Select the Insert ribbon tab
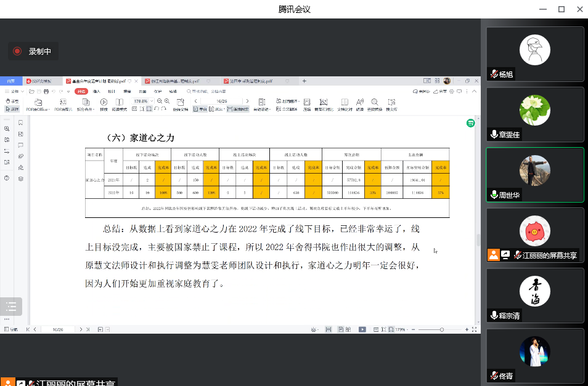 pos(96,91)
